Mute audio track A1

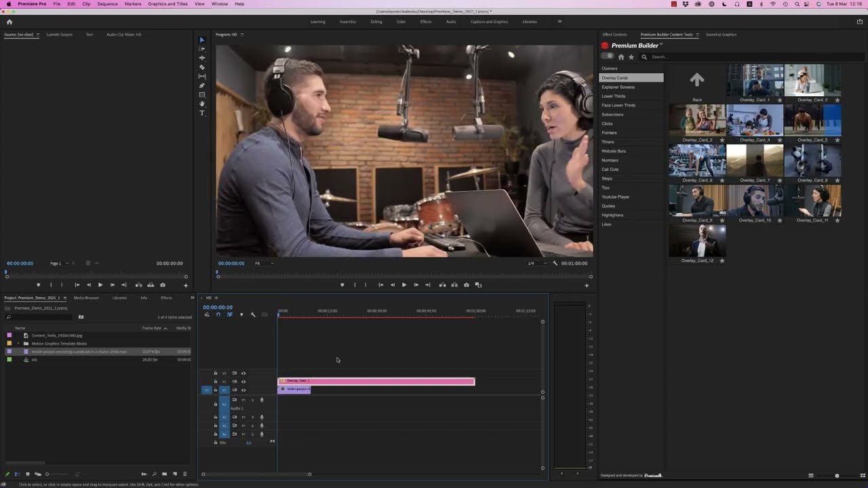coord(243,400)
